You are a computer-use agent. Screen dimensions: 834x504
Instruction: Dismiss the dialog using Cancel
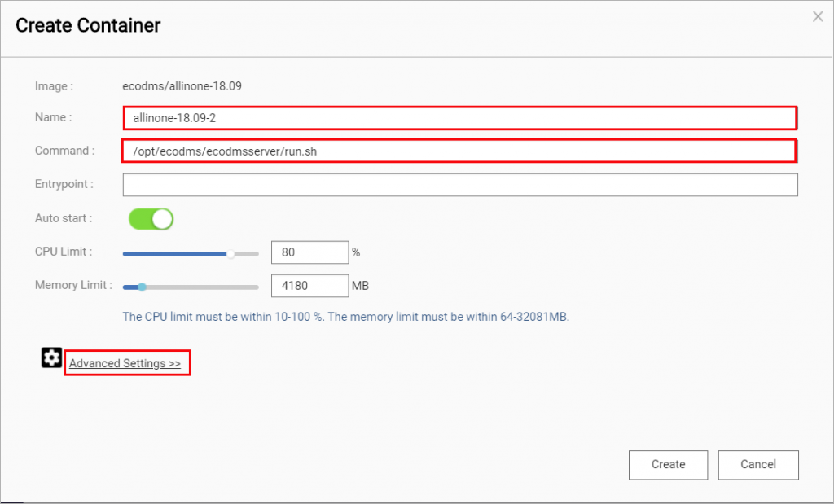(758, 465)
